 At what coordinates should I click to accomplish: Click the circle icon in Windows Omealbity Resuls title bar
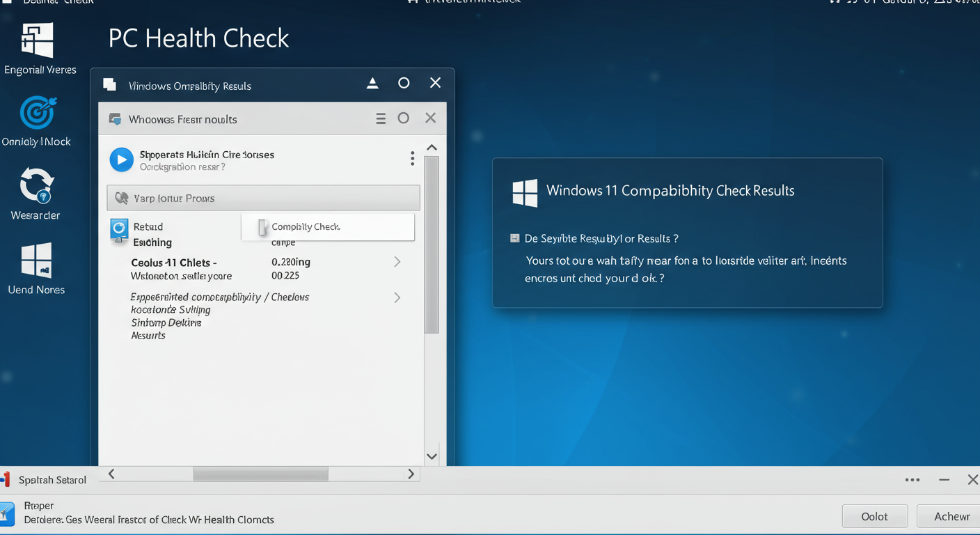coord(404,83)
